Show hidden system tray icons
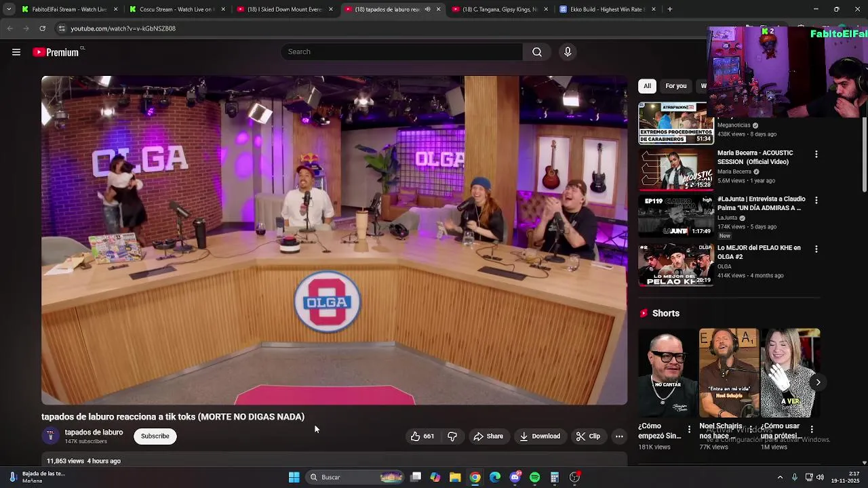This screenshot has height=488, width=868. coord(780,477)
